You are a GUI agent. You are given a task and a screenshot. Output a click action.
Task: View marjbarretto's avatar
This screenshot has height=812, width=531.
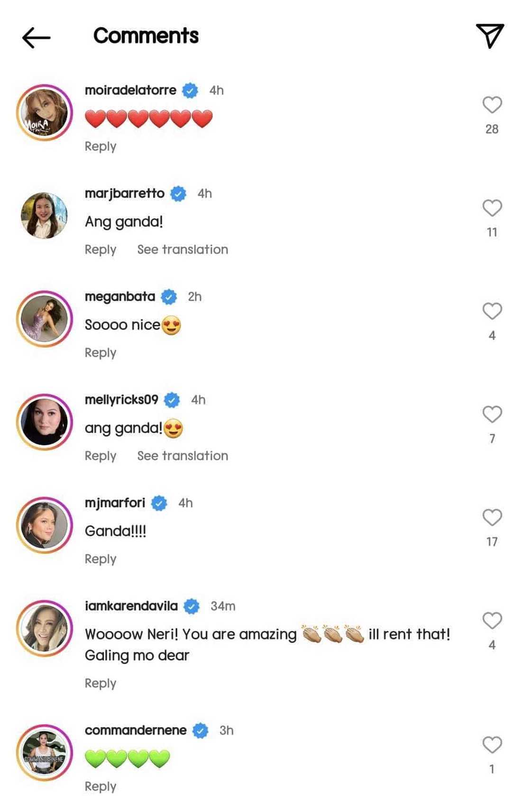(x=45, y=216)
